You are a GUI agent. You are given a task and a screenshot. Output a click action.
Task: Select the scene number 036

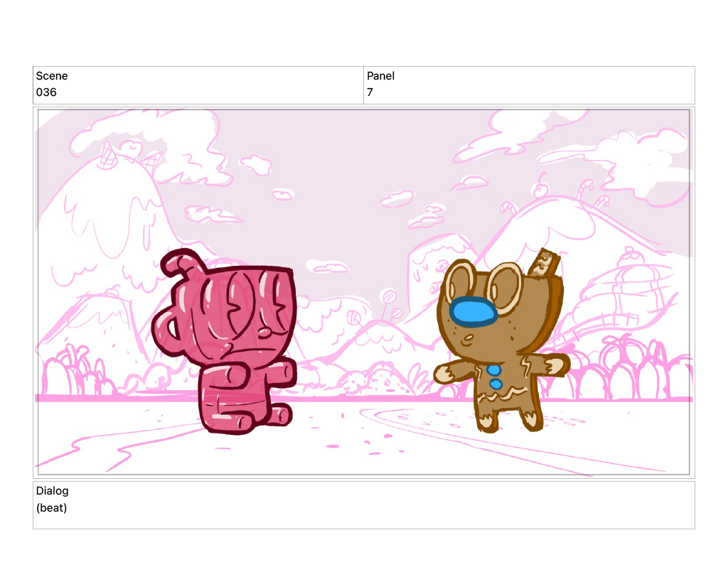pyautogui.click(x=46, y=92)
